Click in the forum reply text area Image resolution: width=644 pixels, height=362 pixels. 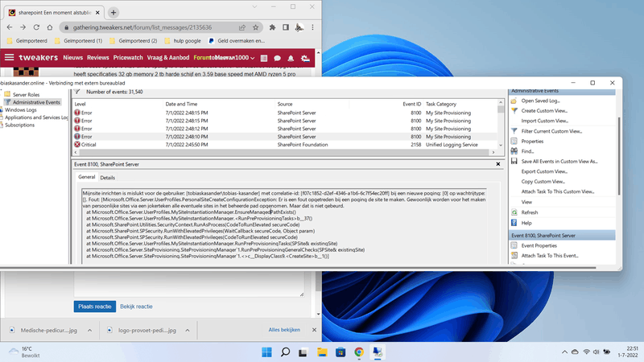189,284
